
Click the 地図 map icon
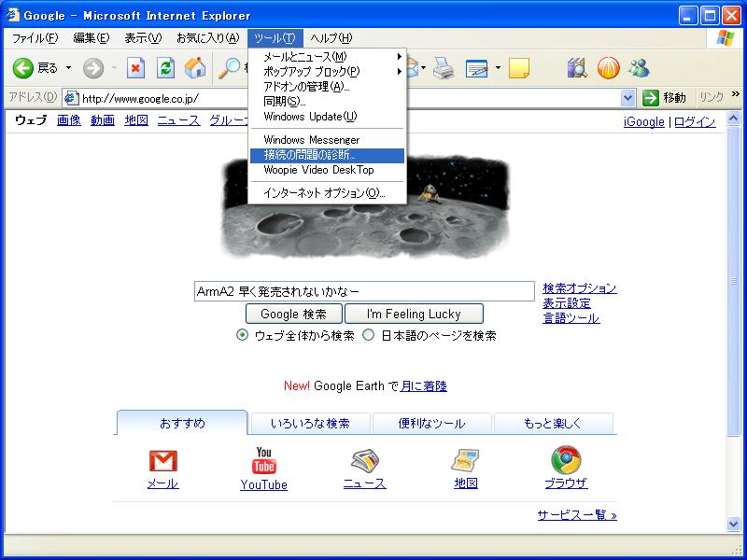click(x=465, y=460)
